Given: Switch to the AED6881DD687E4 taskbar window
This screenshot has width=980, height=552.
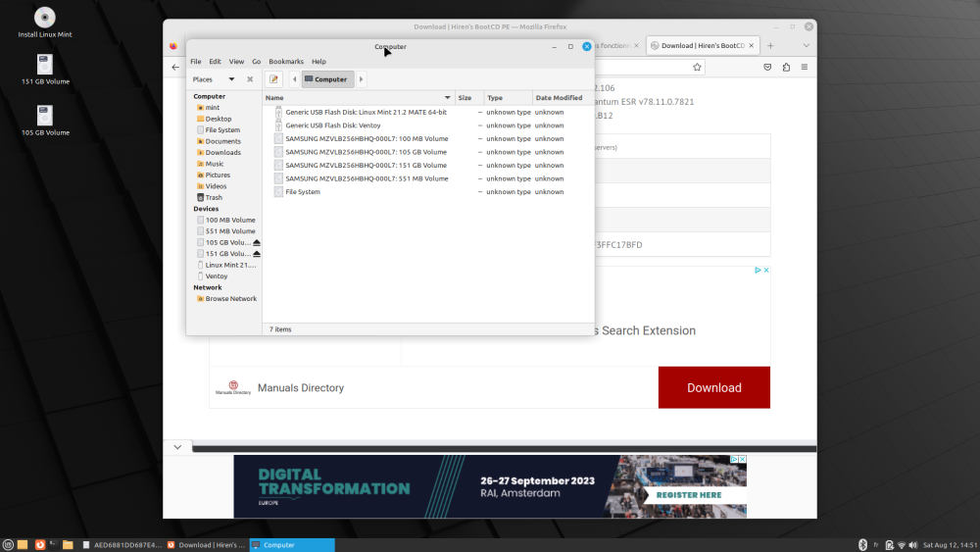Looking at the screenshot, I should coord(122,545).
